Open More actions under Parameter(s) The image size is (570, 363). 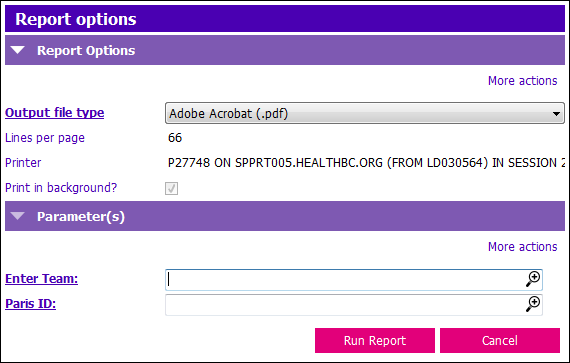coord(522,247)
